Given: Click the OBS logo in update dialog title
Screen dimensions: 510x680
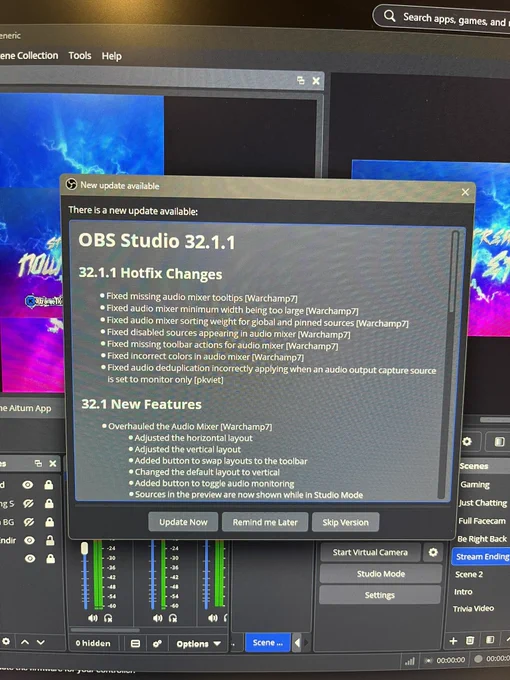Looking at the screenshot, I should pos(71,185).
